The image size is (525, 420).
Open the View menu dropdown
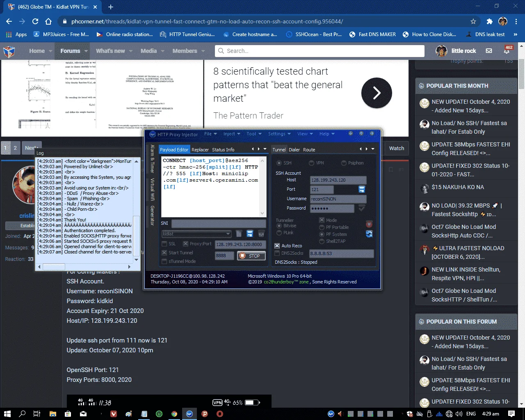tap(305, 134)
